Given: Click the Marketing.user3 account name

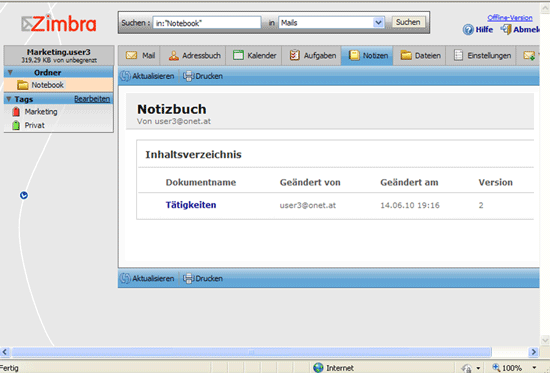Looking at the screenshot, I should coord(59,52).
